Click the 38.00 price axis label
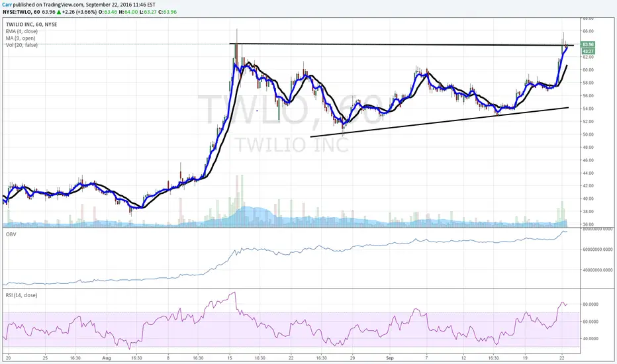Screen dimensions: 617x364 pos(588,212)
